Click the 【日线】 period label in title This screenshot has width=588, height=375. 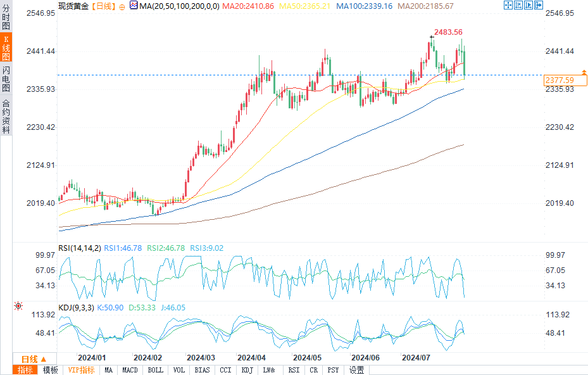coord(104,6)
